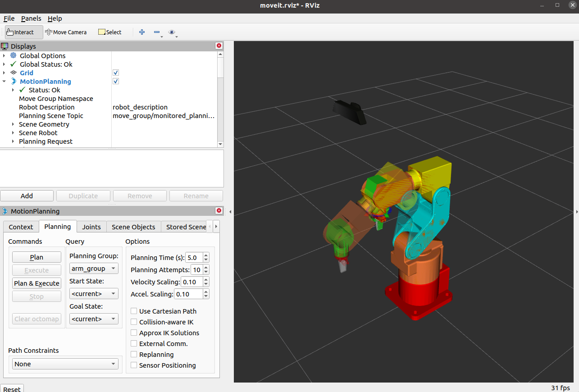Viewport: 579px width, 392px height.
Task: Toggle Collision-aware IK checkbox
Action: (134, 322)
